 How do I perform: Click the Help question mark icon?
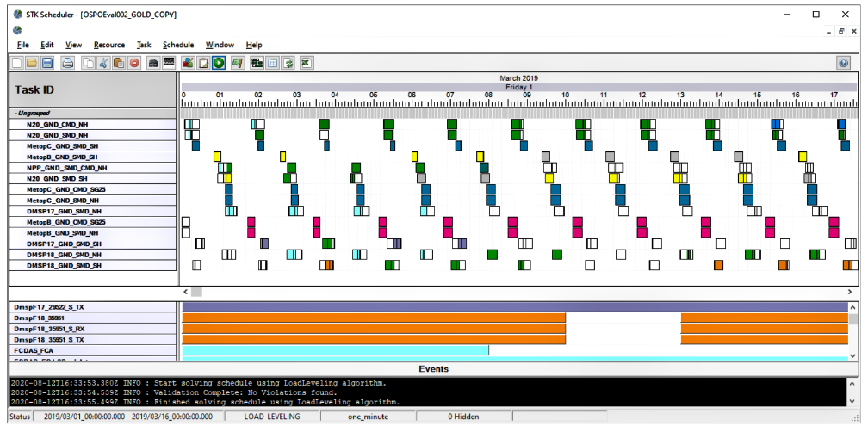point(843,63)
